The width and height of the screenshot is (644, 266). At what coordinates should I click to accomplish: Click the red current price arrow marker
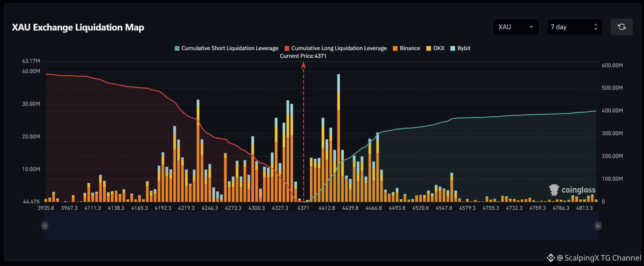point(303,65)
